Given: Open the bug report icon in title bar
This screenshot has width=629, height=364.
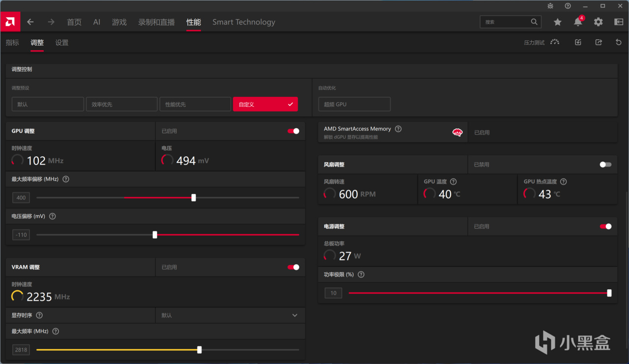Looking at the screenshot, I should click(x=550, y=6).
